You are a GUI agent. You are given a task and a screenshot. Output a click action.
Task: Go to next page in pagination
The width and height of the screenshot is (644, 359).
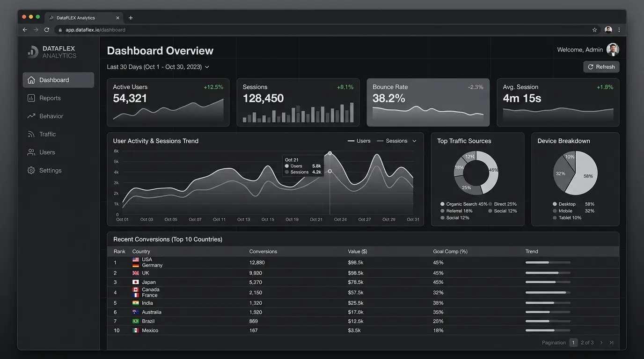(x=601, y=343)
